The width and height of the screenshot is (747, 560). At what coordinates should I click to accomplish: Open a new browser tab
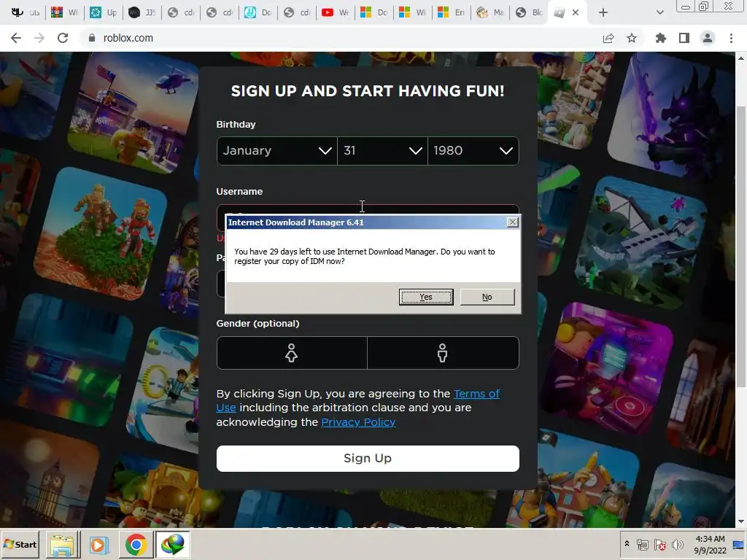point(603,13)
